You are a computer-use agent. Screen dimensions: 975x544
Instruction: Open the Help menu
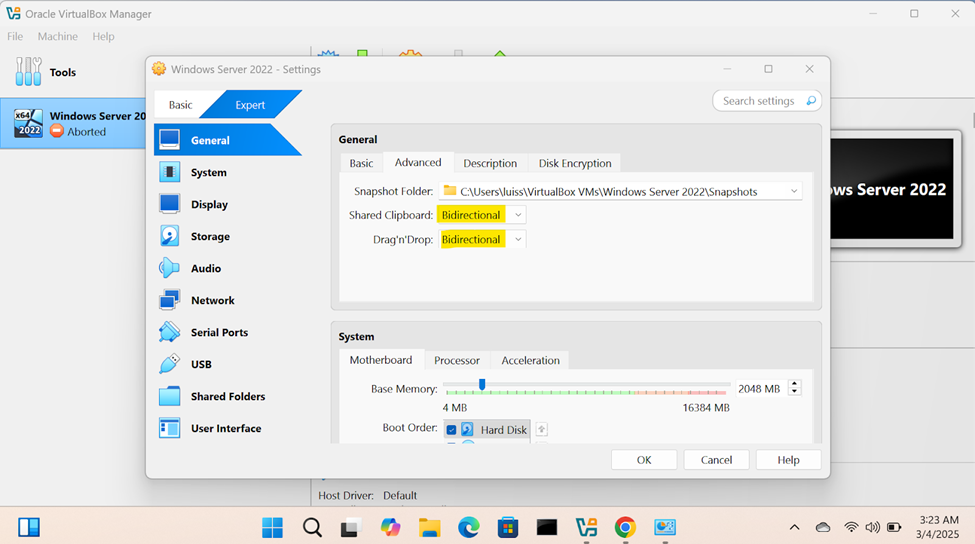click(x=103, y=36)
